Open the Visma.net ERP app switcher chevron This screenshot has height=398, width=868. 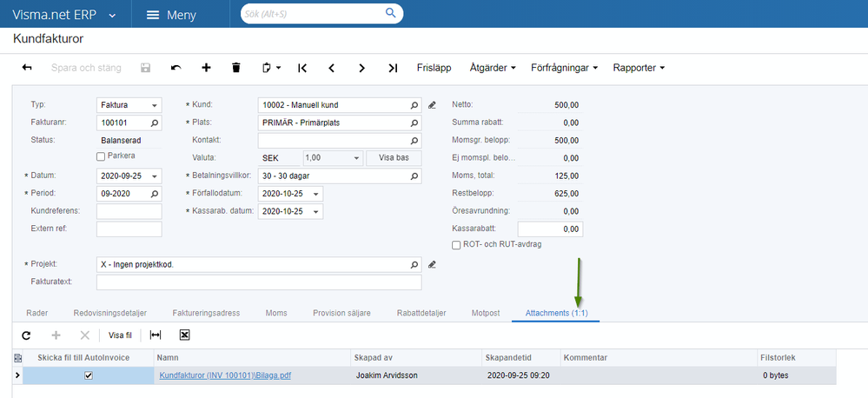click(112, 16)
